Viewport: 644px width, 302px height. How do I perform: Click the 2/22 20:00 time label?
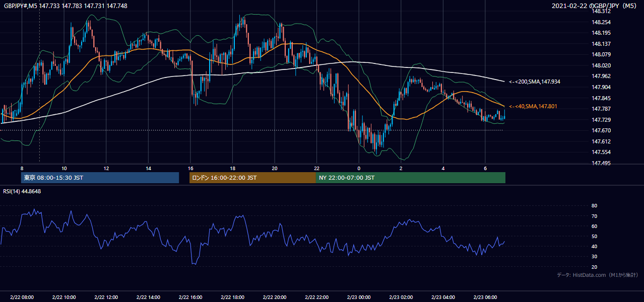point(275,297)
